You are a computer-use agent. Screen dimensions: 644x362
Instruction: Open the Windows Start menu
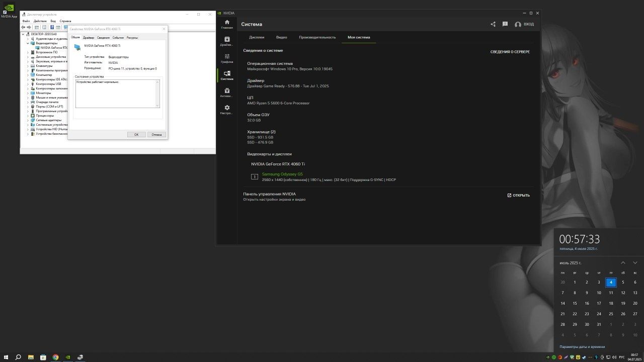click(6, 357)
